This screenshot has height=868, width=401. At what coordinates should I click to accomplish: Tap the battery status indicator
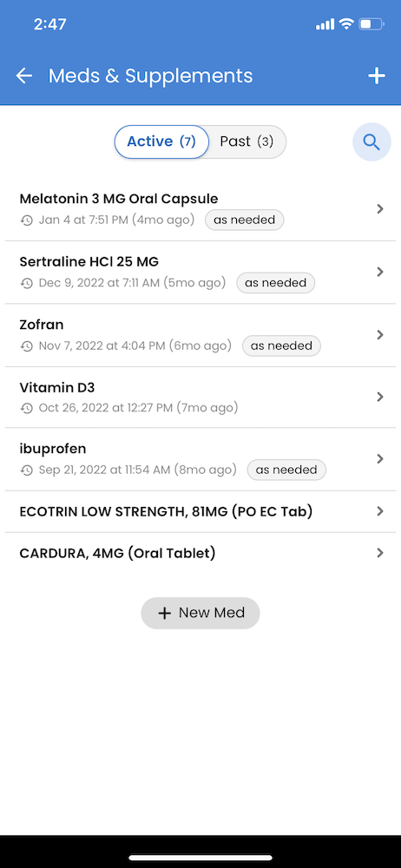(x=371, y=23)
